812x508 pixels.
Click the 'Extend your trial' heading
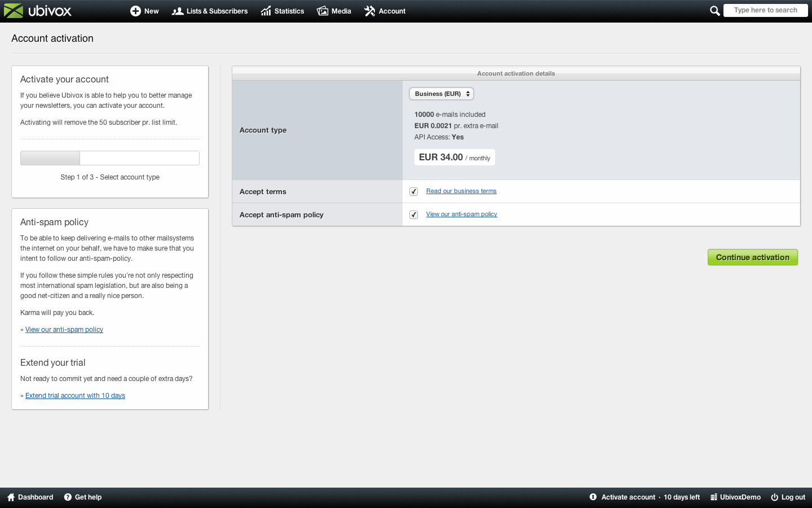(53, 363)
